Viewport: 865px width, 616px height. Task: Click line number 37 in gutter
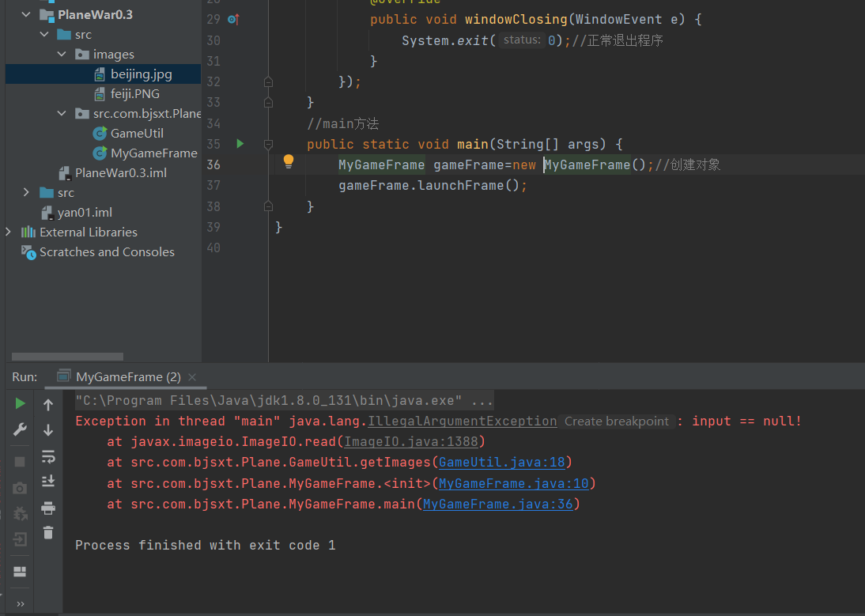[213, 186]
